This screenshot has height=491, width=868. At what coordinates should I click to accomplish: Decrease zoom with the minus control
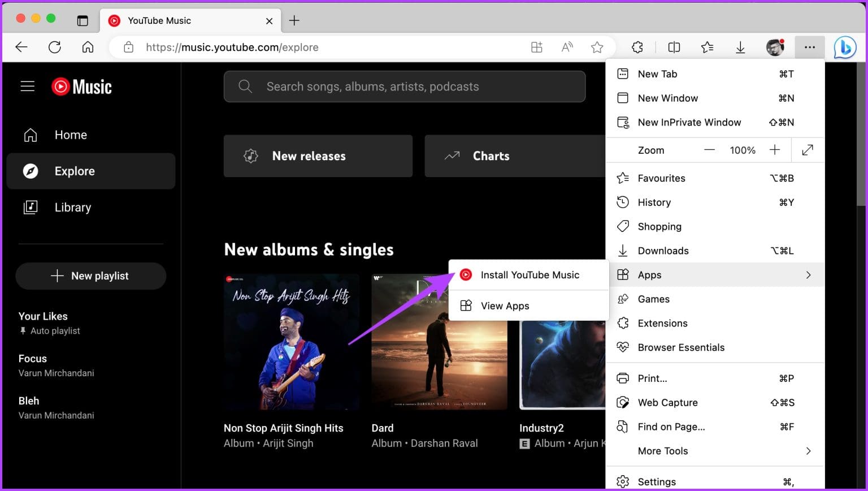709,150
